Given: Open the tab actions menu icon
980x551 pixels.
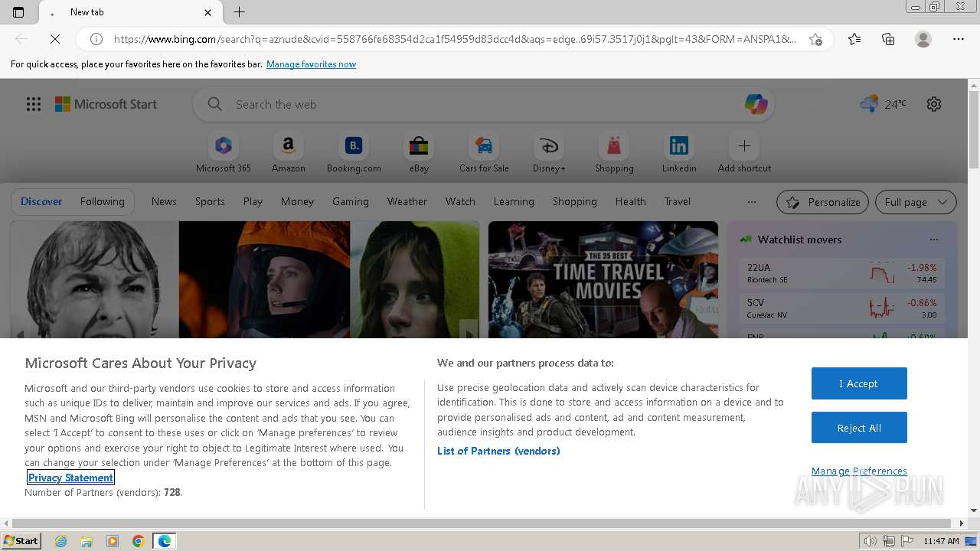Looking at the screenshot, I should click(18, 12).
